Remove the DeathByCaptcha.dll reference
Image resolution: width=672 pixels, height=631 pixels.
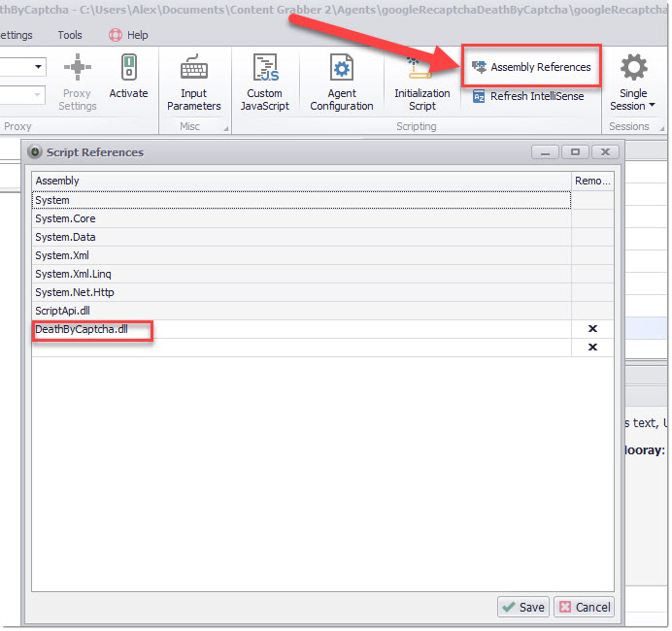(592, 329)
